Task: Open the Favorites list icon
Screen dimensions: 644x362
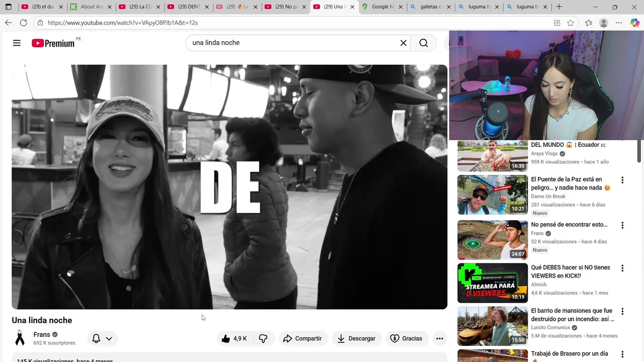Action: 589,23
